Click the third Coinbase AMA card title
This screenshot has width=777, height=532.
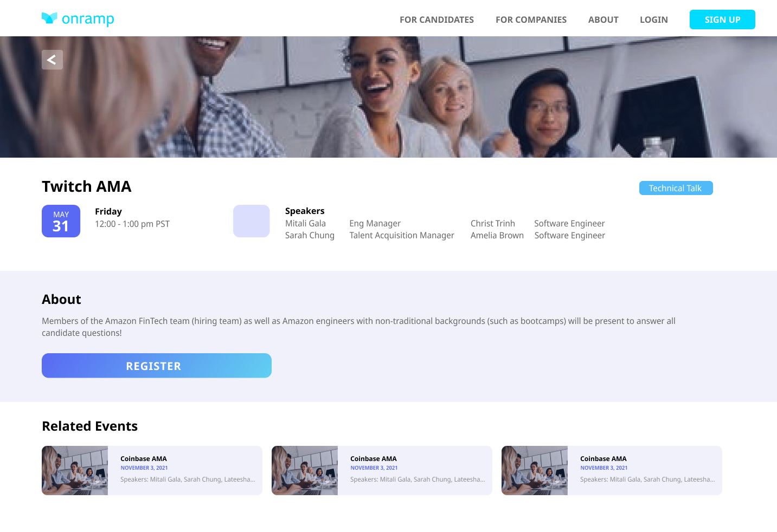pos(603,458)
